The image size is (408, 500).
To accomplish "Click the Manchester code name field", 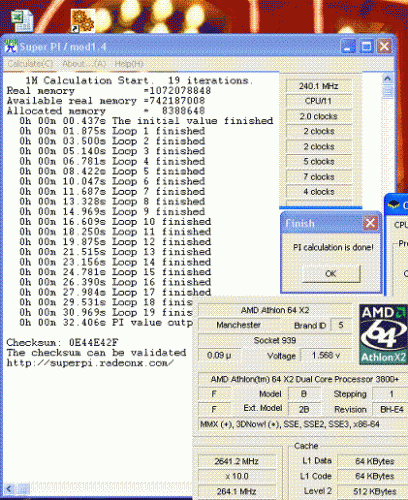I will (239, 325).
